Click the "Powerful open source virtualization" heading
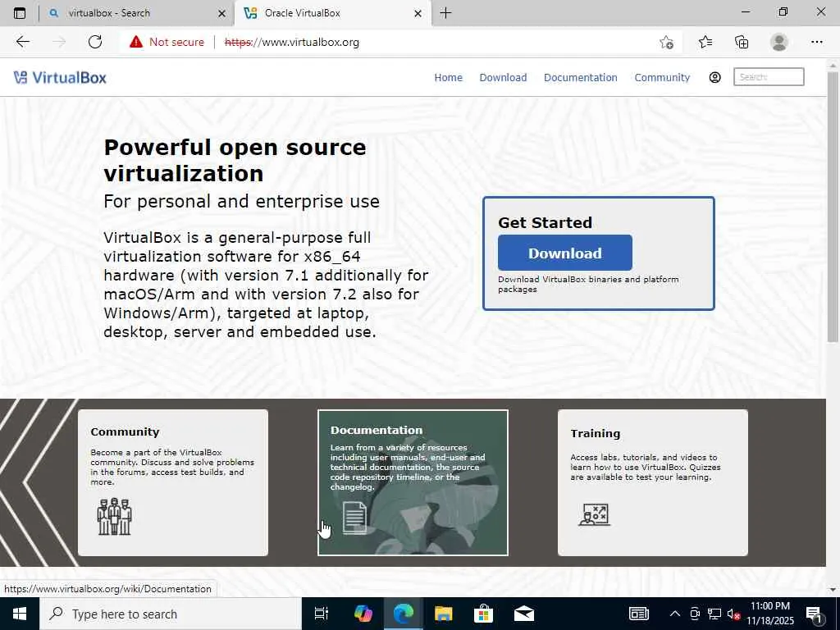 [235, 160]
